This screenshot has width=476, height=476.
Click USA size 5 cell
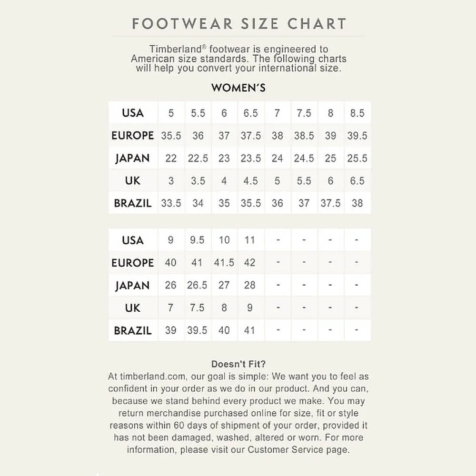click(x=171, y=113)
